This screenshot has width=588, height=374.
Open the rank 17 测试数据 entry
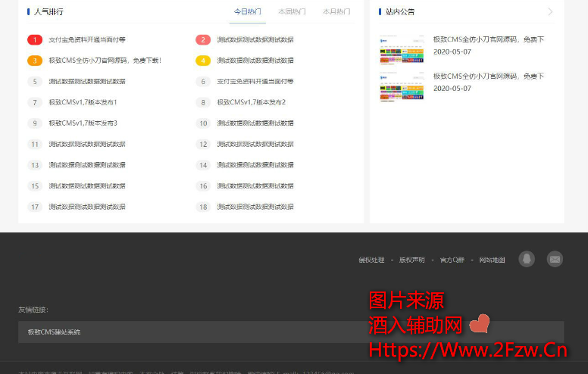point(87,207)
